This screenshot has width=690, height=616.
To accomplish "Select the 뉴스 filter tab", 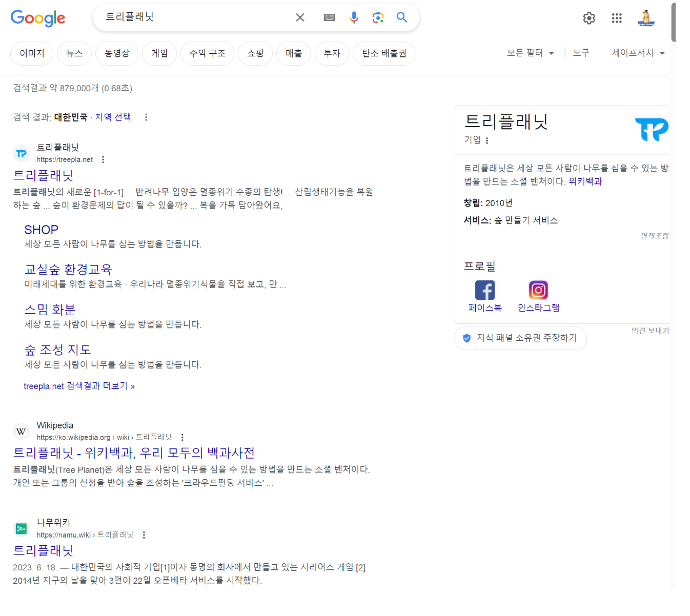I will pos(74,53).
